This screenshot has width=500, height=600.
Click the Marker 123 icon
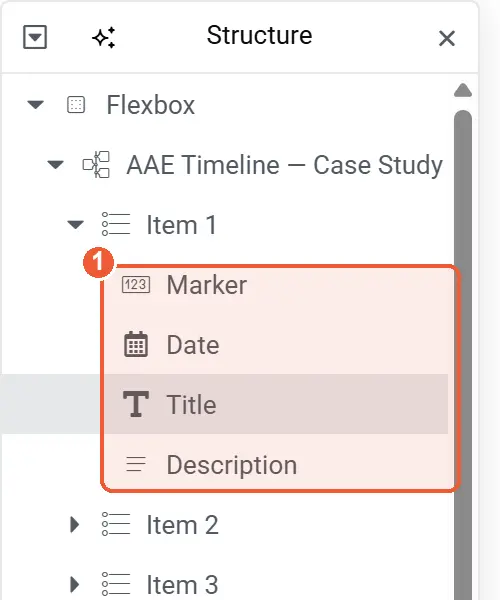(136, 285)
